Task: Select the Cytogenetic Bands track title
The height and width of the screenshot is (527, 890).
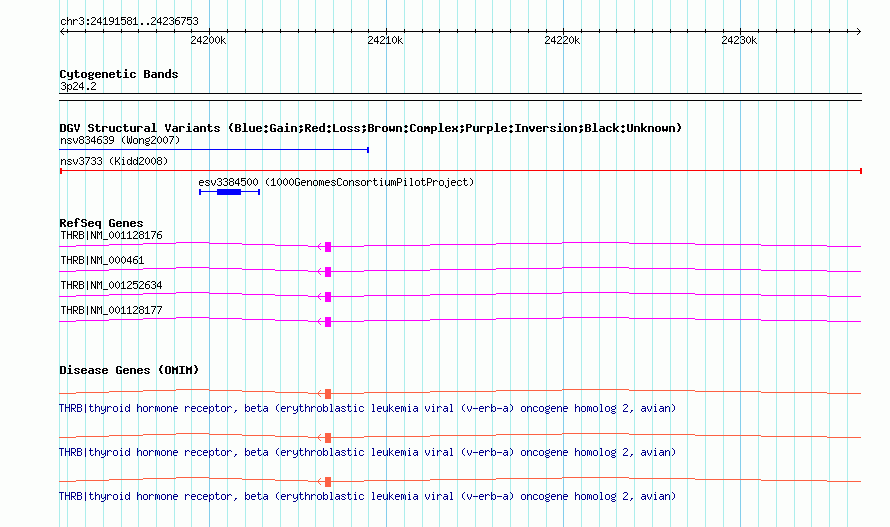Action: click(119, 74)
